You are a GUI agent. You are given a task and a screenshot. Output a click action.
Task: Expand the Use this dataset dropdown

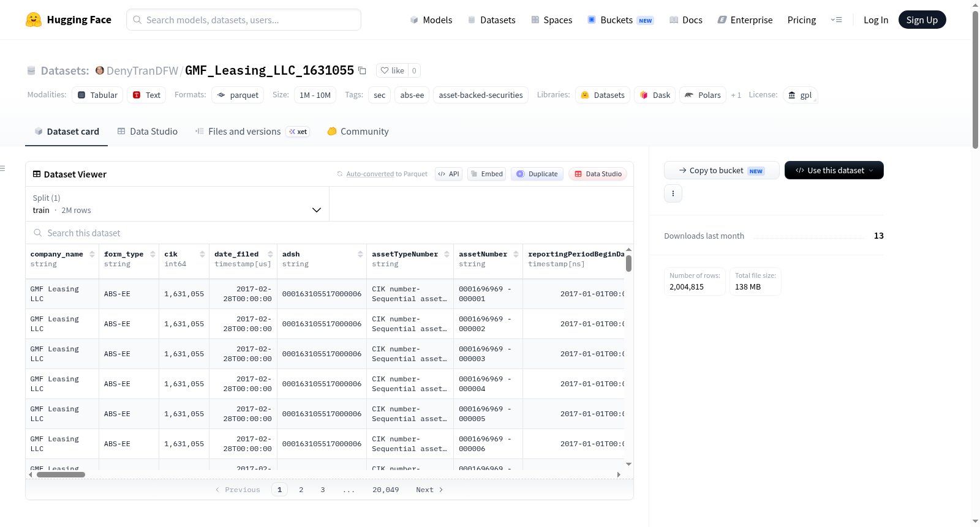(x=834, y=170)
